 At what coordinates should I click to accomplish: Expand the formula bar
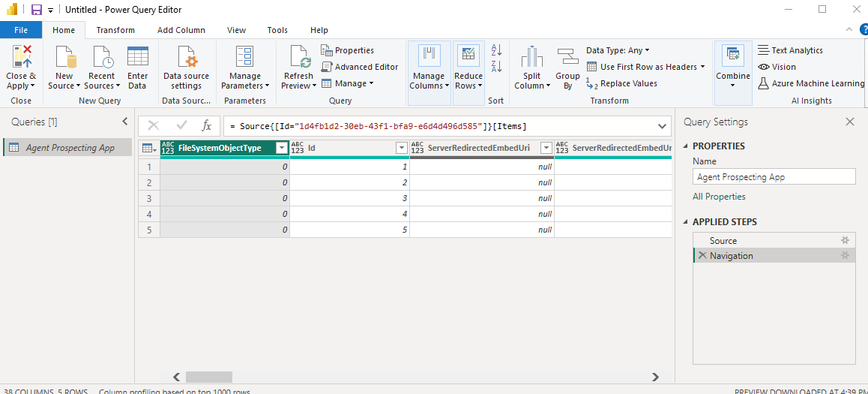point(662,126)
